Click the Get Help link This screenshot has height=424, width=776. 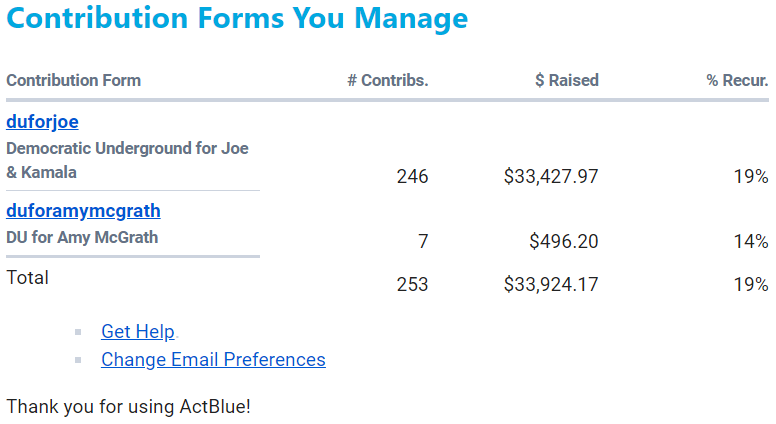pos(138,331)
